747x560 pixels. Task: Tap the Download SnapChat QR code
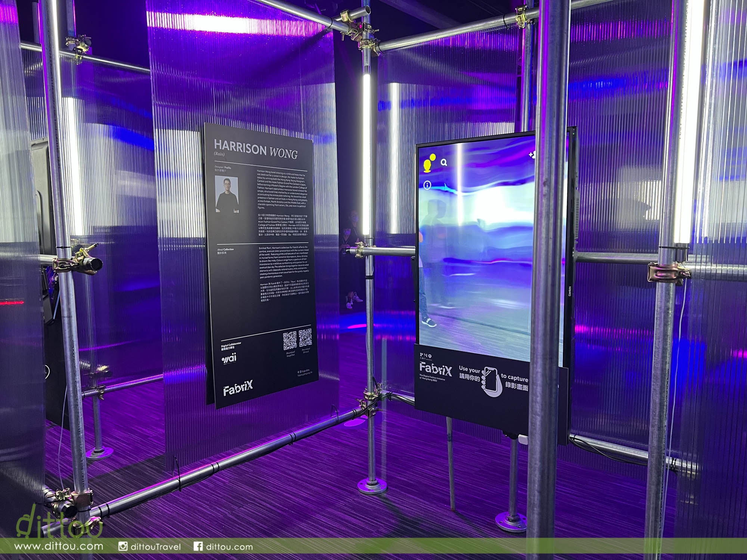tap(290, 340)
